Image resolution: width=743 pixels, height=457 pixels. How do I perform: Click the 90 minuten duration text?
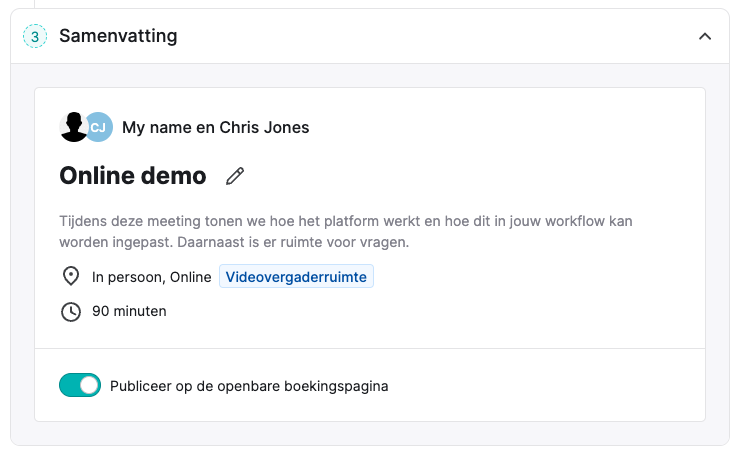pyautogui.click(x=129, y=311)
